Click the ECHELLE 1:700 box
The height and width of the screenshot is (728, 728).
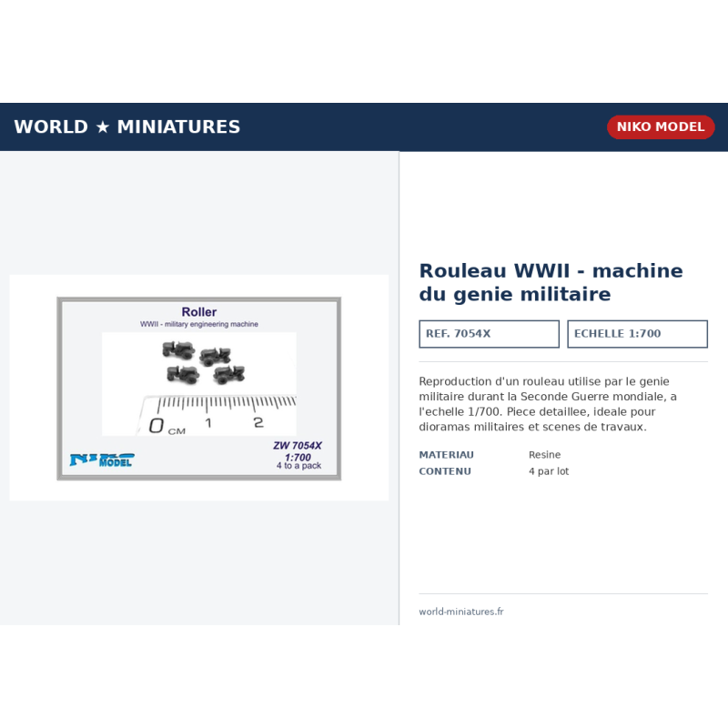point(638,334)
